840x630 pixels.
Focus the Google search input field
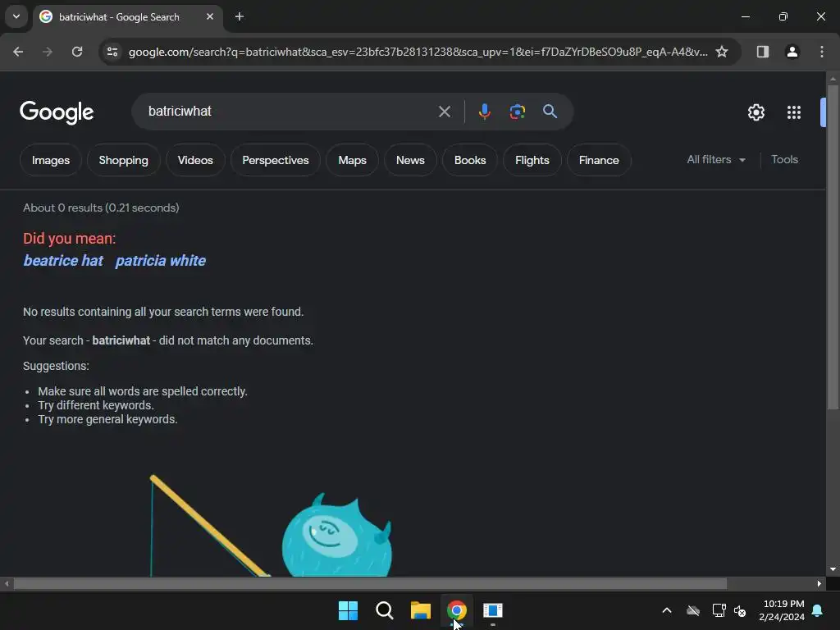[290, 112]
